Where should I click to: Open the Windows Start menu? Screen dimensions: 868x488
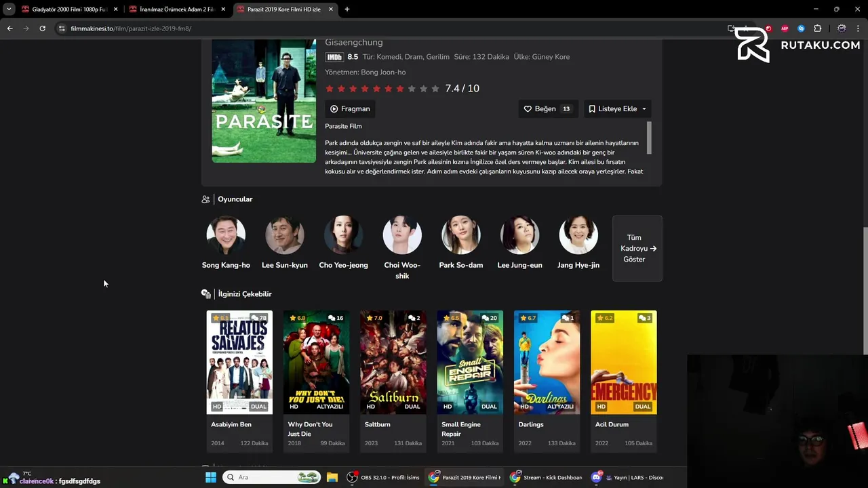pos(211,477)
